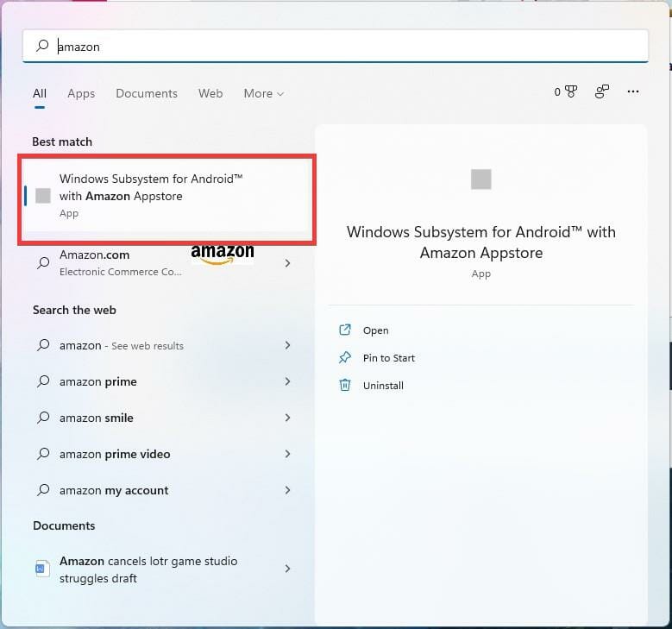Click the search icon beside 'amazon prime'
The height and width of the screenshot is (629, 672).
pos(43,381)
